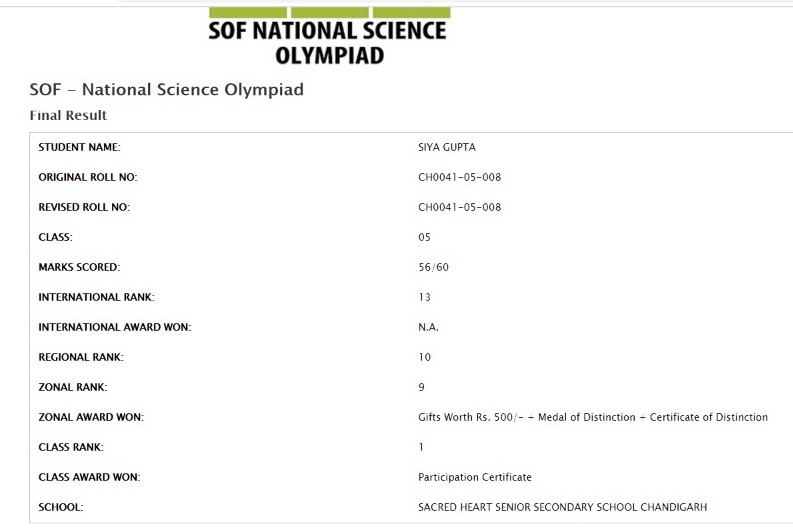Click the N.A. international award value
Screen dimensions: 793x532
(428, 327)
